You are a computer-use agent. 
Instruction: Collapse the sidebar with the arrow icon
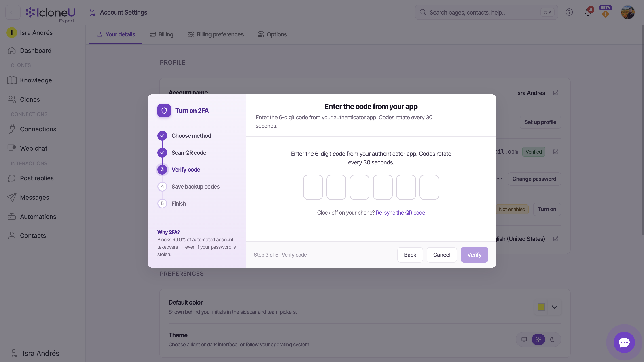click(x=13, y=12)
